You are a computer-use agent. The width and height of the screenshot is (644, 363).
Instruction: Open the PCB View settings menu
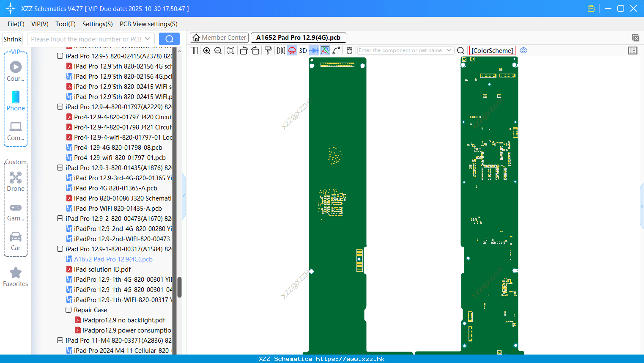pyautogui.click(x=148, y=24)
